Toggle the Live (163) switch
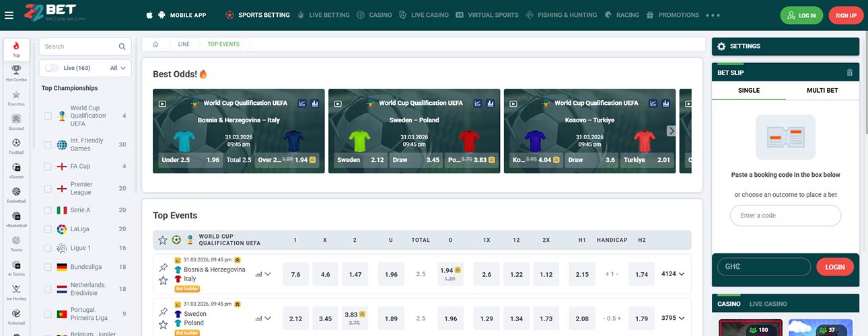The height and width of the screenshot is (336, 868). [x=52, y=68]
